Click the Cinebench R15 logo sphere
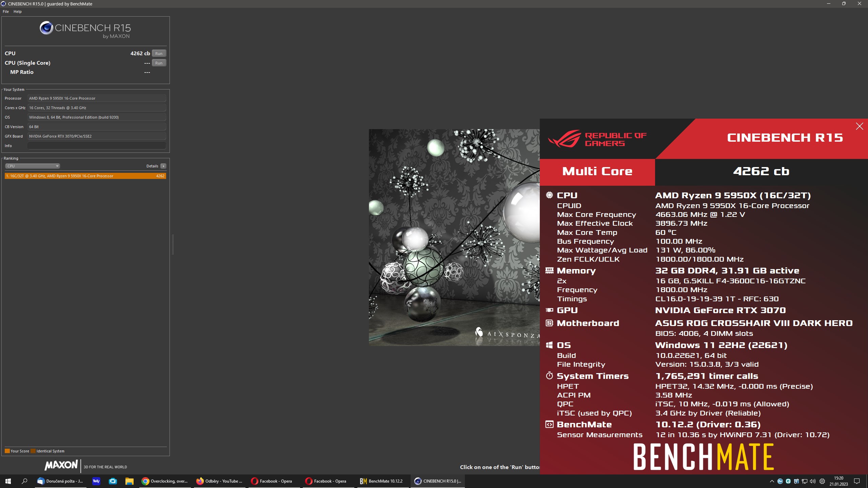868x488 pixels. coord(46,28)
